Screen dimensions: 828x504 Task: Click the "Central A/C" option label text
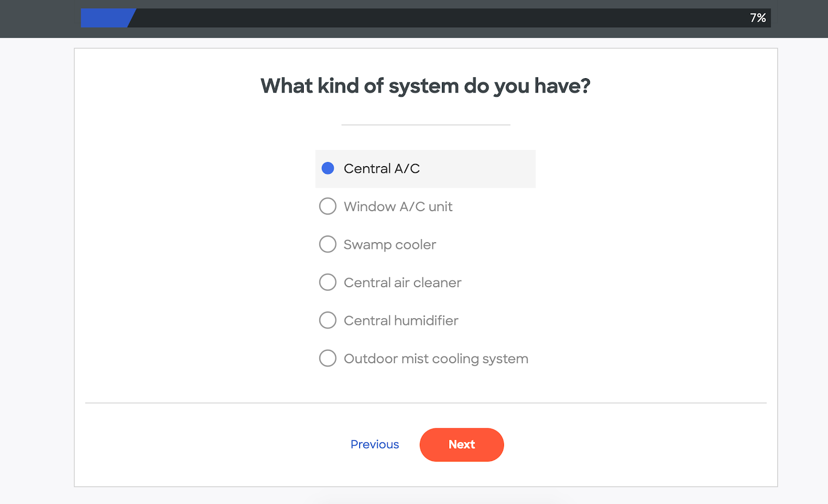[381, 169]
